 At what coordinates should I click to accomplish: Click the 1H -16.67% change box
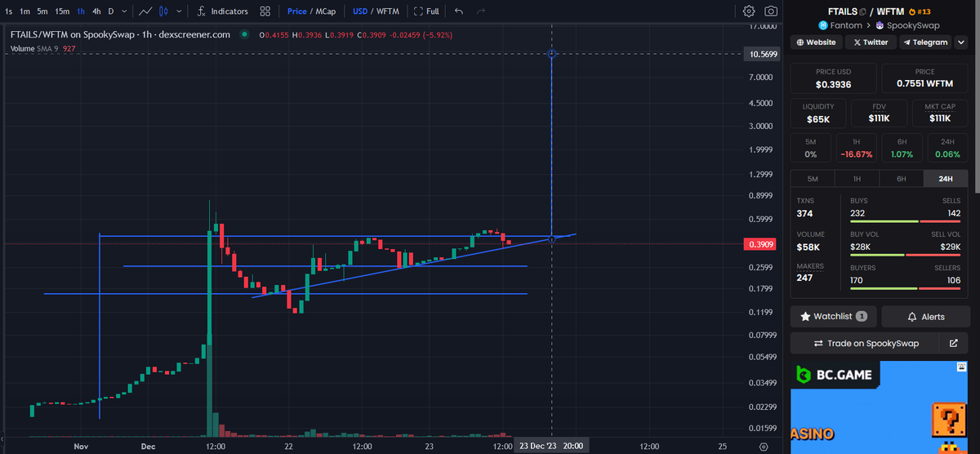(x=856, y=148)
